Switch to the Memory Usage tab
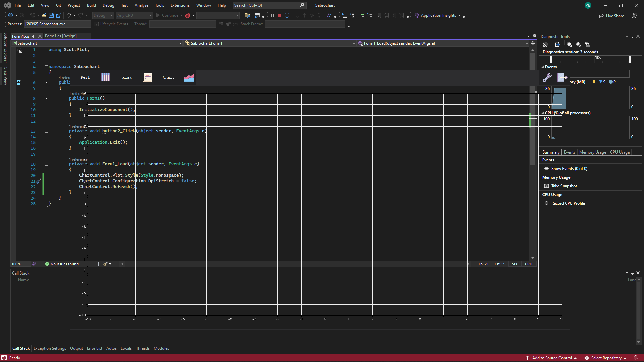The height and width of the screenshot is (362, 644). (592, 152)
